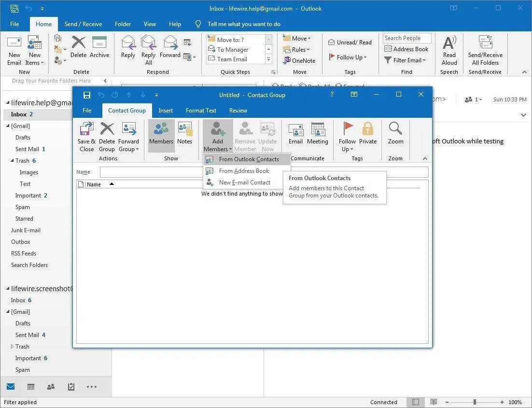Image resolution: width=532 pixels, height=408 pixels.
Task: Collapse the Contact Group ribbon
Action: click(425, 158)
